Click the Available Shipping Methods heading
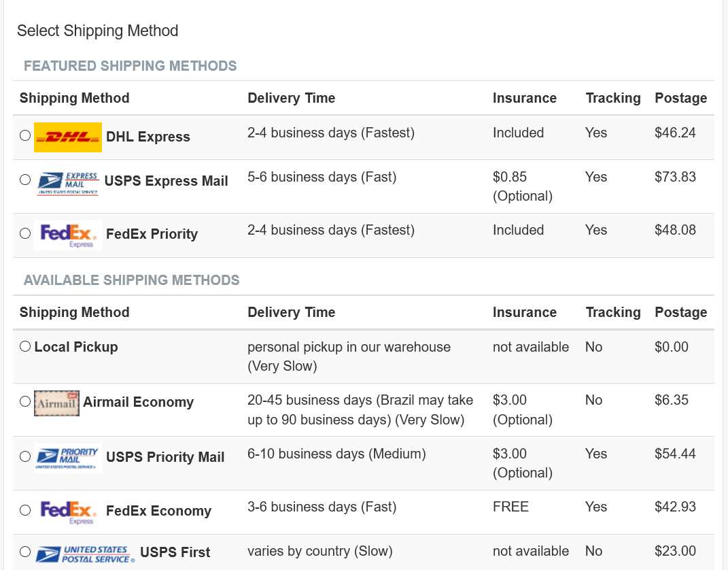The image size is (728, 570). pos(132,280)
